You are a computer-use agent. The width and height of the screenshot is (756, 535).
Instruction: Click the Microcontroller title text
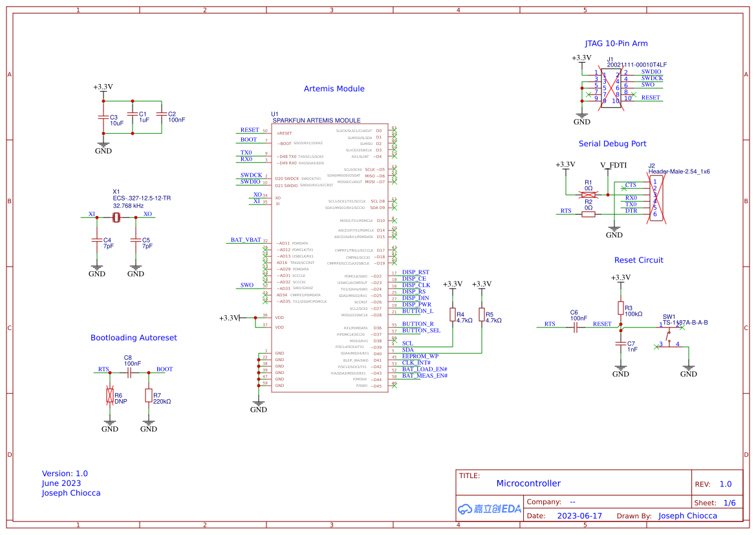(x=530, y=483)
